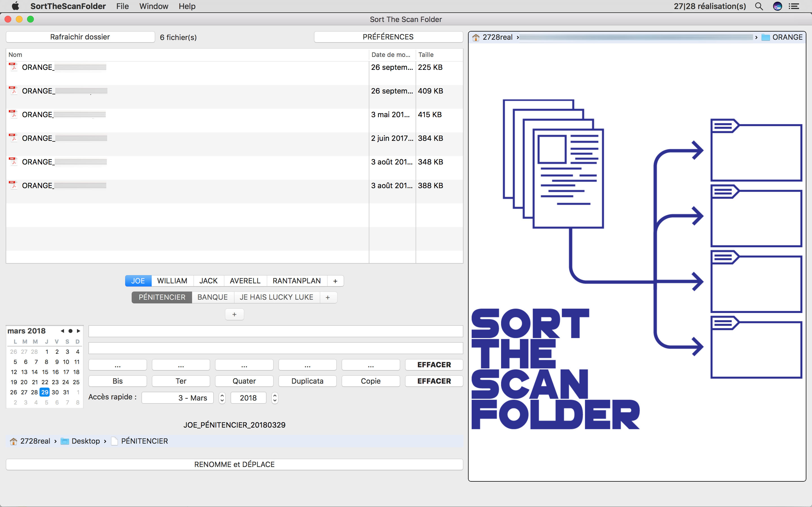Click the home icon in right path bar

(x=476, y=37)
